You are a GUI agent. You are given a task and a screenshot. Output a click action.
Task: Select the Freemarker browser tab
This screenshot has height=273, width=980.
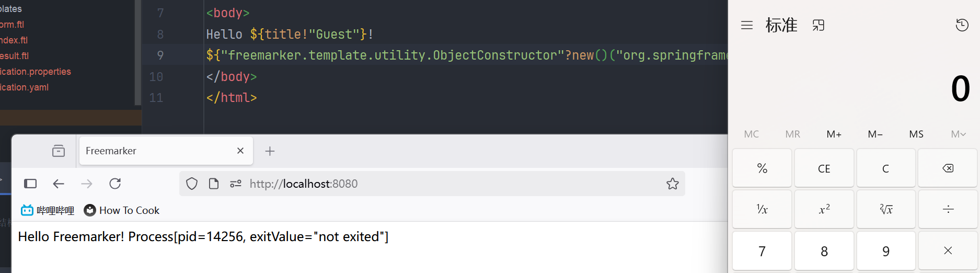tap(157, 151)
